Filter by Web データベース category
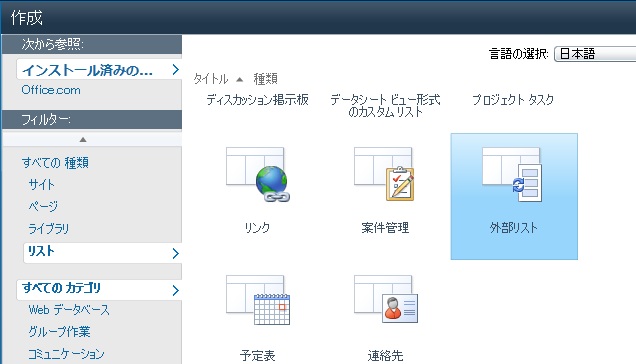 (69, 310)
